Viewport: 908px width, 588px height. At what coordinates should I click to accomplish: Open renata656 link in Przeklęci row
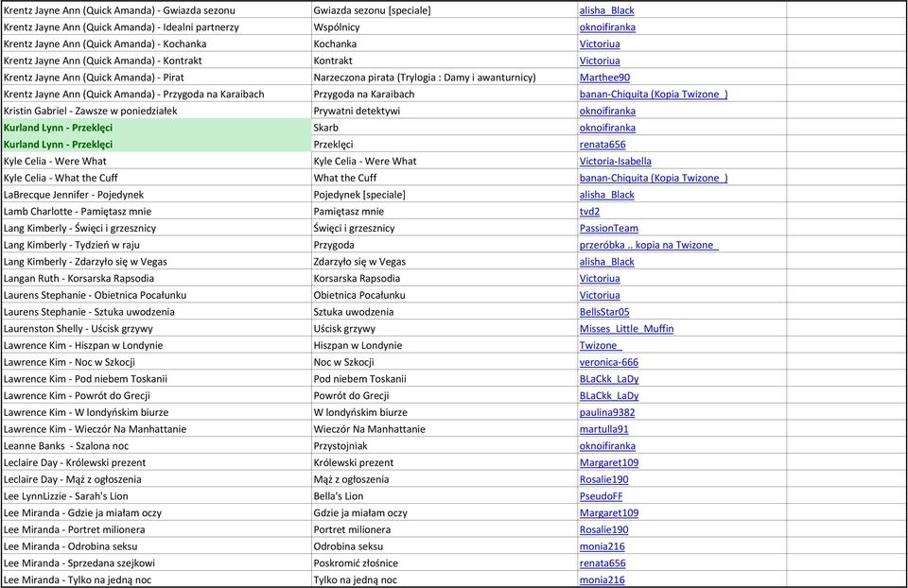coord(602,145)
